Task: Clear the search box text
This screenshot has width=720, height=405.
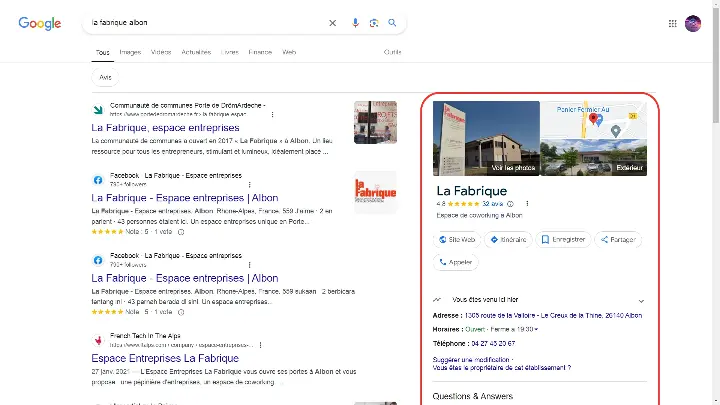Action: pos(332,23)
